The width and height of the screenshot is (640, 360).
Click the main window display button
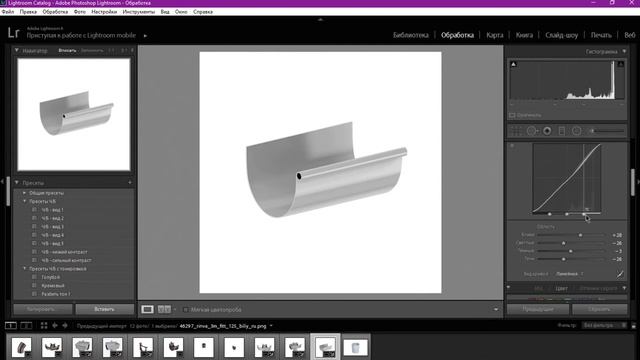pos(11,325)
